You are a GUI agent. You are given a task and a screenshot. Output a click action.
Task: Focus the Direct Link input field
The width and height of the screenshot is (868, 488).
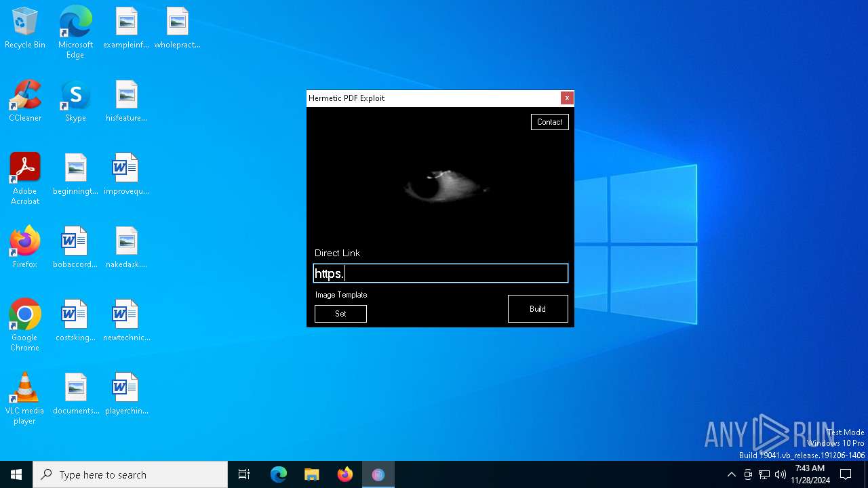(x=440, y=273)
